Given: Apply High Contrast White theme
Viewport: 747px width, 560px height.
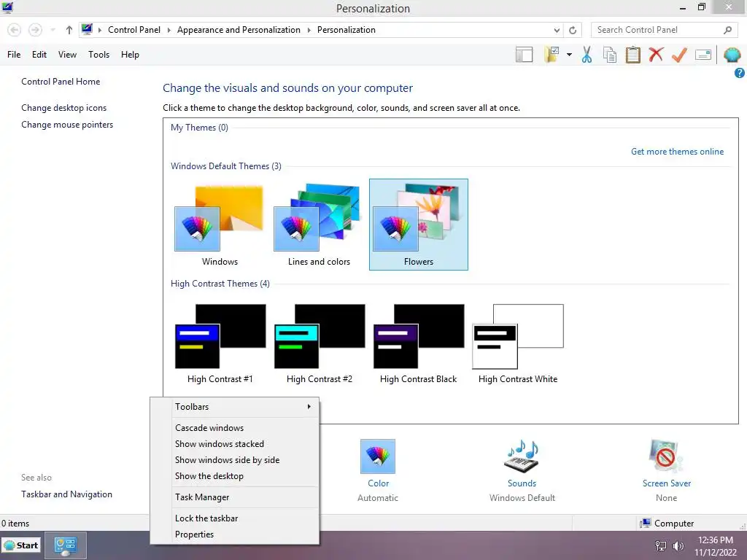Looking at the screenshot, I should pyautogui.click(x=518, y=344).
